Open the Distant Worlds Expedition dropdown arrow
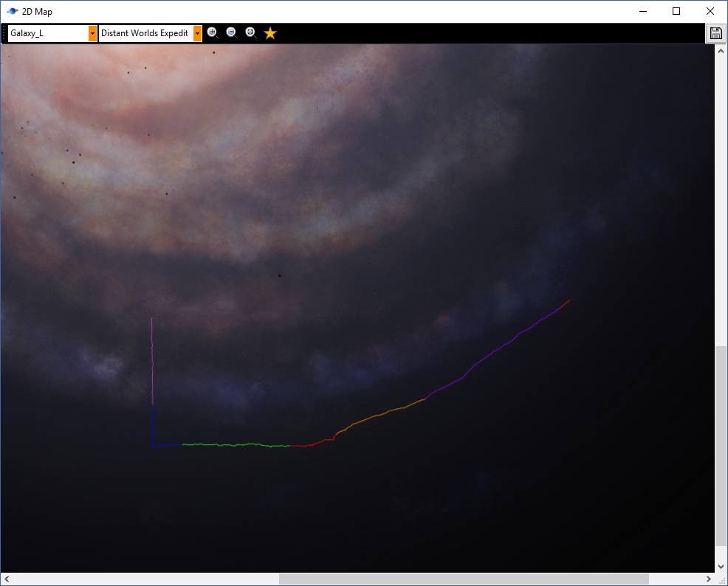The width and height of the screenshot is (728, 586). pyautogui.click(x=197, y=33)
